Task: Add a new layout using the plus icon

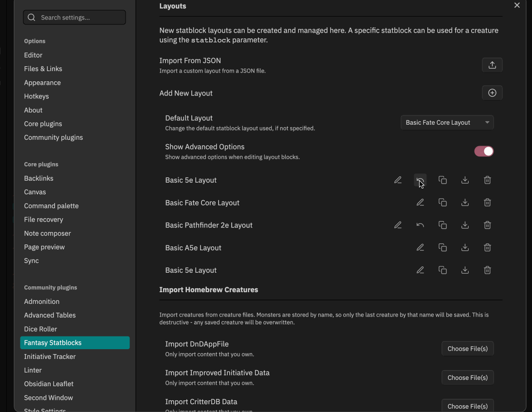Action: point(492,92)
